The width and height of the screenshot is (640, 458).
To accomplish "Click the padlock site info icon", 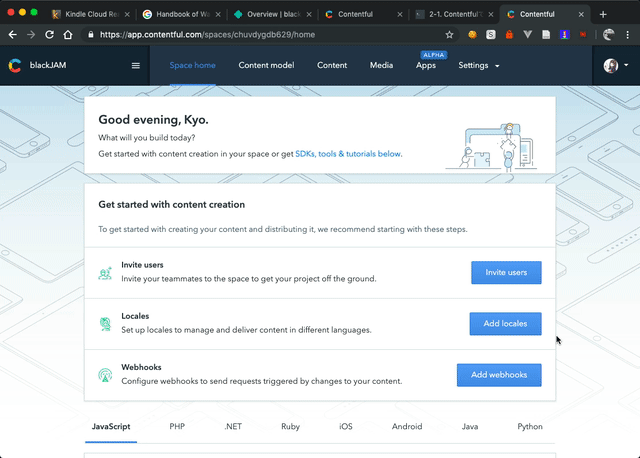I will tap(91, 35).
